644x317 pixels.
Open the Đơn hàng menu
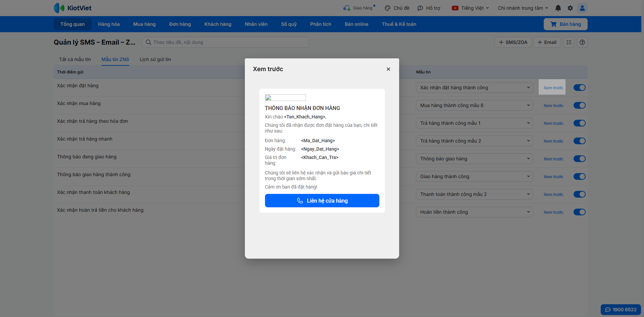[180, 24]
